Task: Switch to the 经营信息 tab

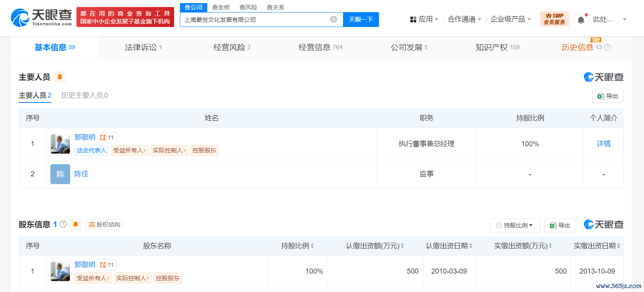Action: tap(320, 47)
